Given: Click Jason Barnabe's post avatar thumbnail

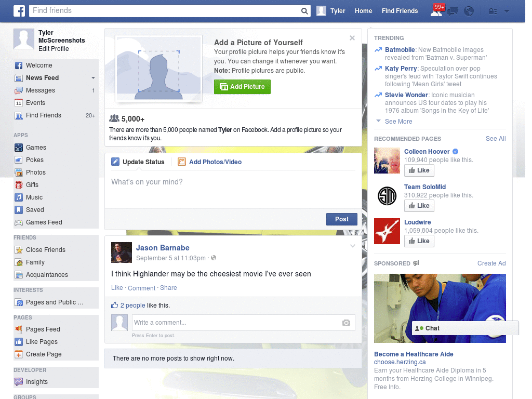Looking at the screenshot, I should click(122, 252).
